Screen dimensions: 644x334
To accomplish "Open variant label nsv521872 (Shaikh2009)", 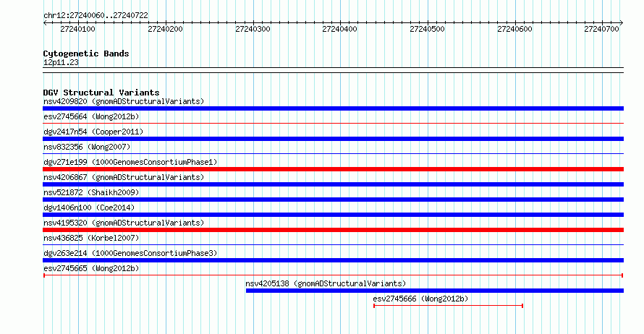I will [91, 192].
